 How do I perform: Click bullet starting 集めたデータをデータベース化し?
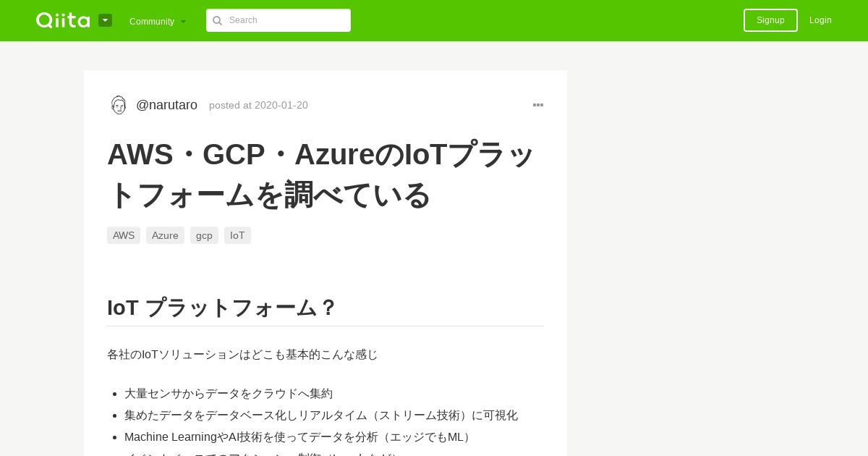[321, 415]
